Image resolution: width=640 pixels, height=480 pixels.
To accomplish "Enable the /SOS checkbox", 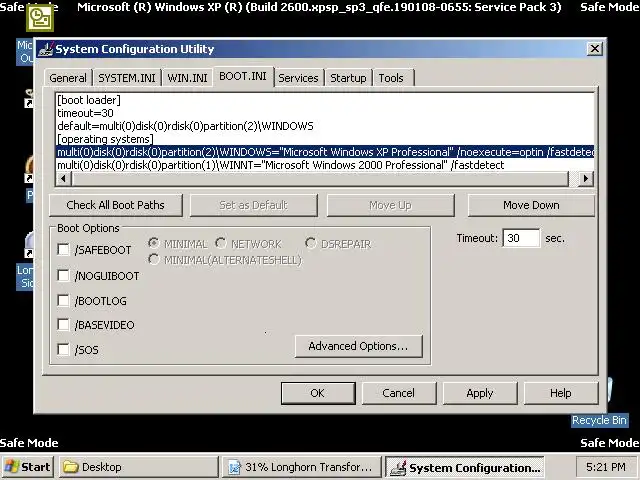I will pos(63,349).
